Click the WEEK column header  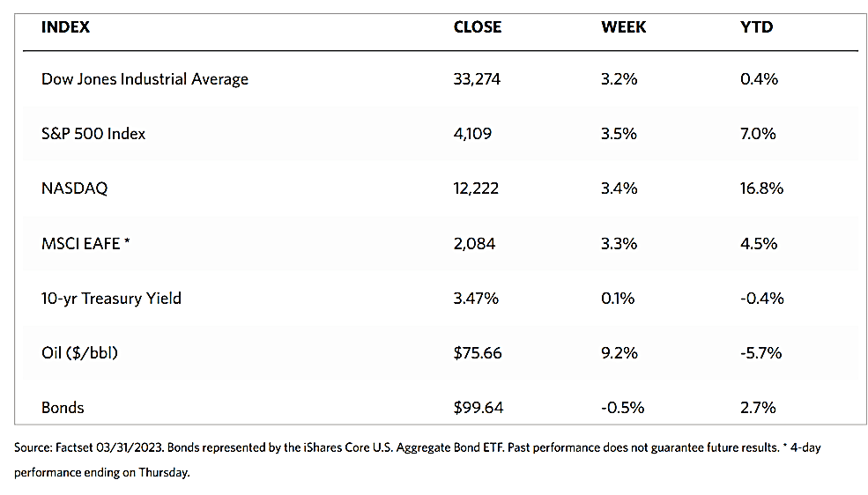(x=623, y=27)
